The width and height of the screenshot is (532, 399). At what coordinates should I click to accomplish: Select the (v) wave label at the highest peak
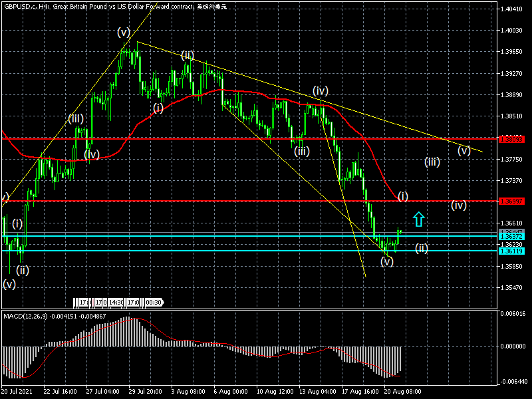123,32
